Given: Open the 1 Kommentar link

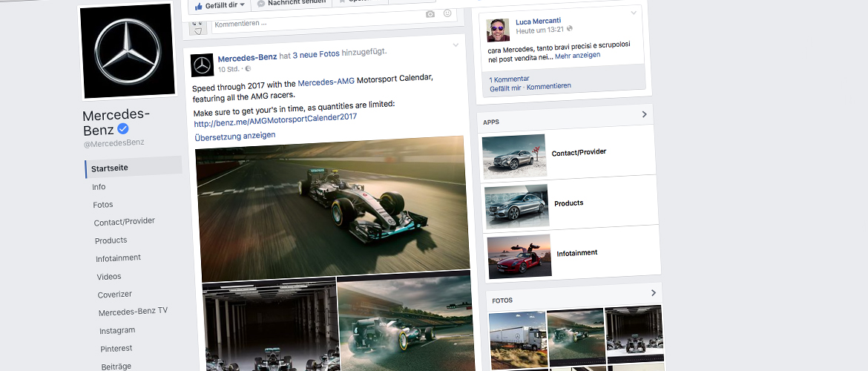Looking at the screenshot, I should coord(509,79).
